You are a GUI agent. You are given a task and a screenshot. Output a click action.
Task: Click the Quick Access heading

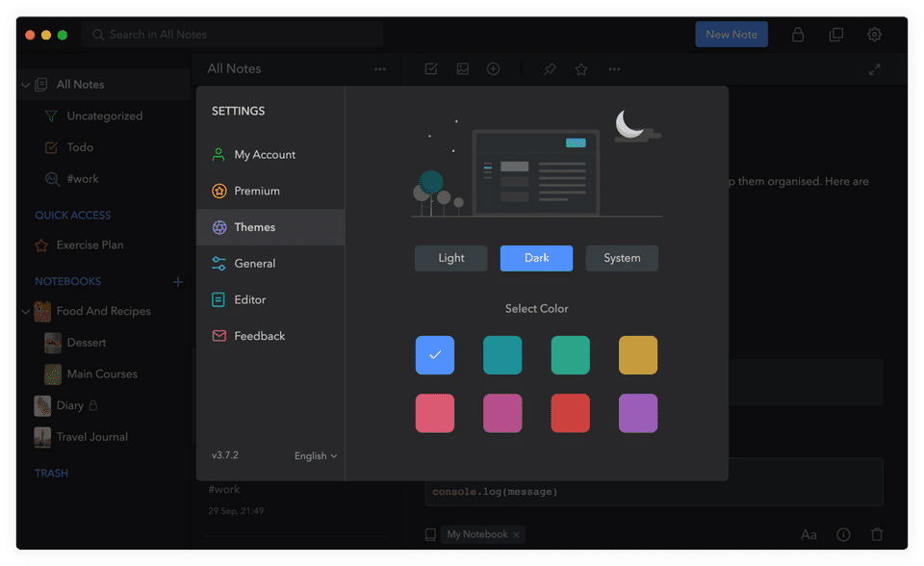[72, 216]
